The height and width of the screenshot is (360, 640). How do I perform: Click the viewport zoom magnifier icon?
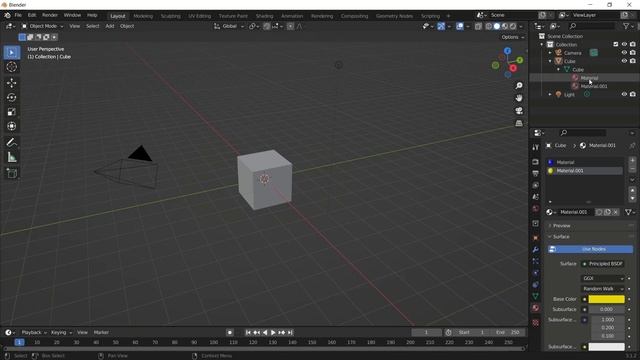point(519,86)
